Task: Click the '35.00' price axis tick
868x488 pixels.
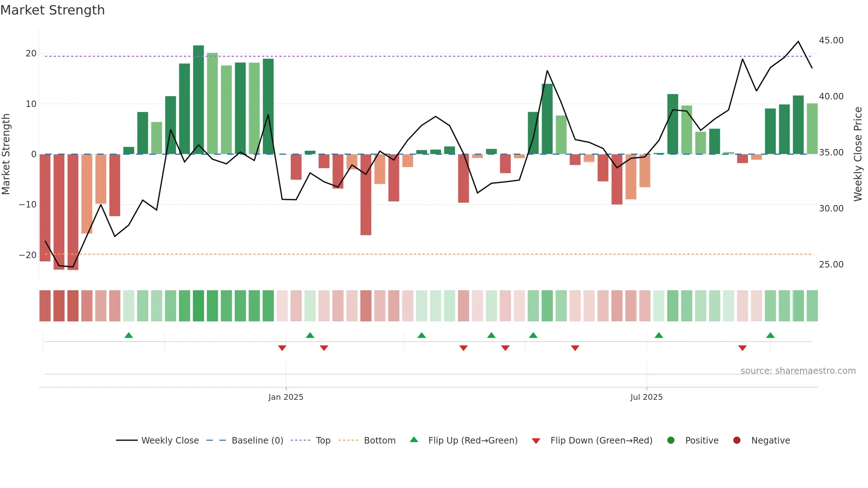Action: click(x=831, y=153)
